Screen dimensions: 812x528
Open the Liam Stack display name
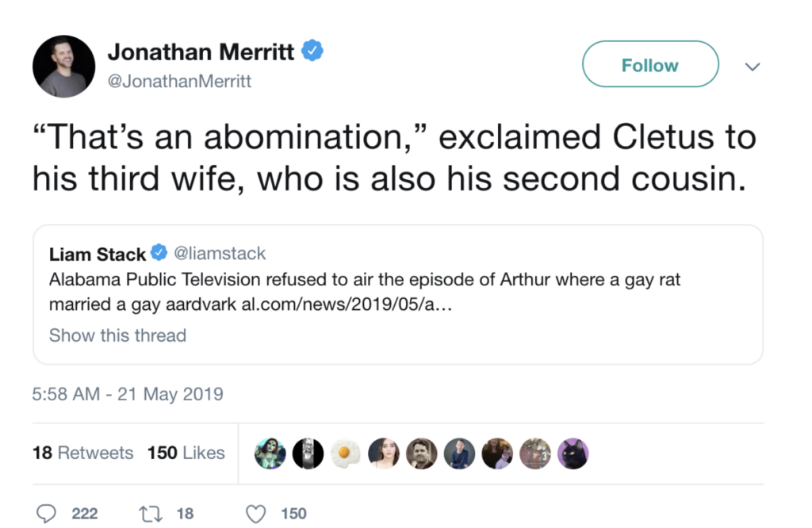98,254
